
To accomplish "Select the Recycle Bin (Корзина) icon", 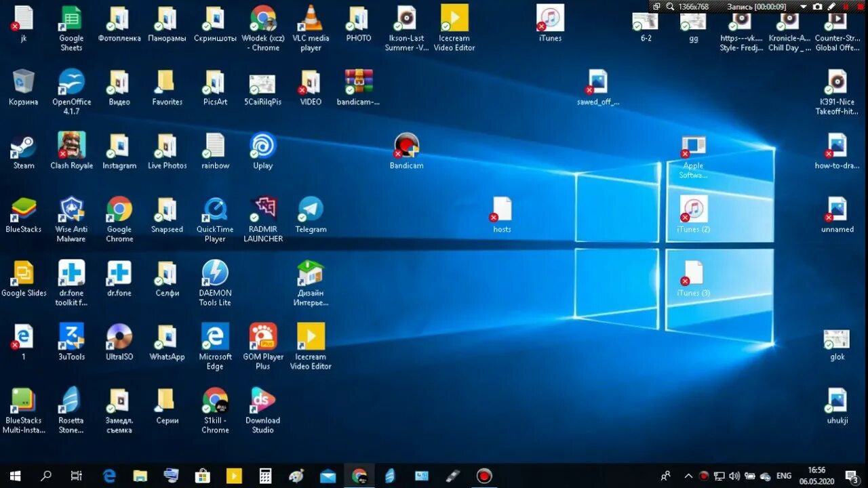I will click(24, 87).
